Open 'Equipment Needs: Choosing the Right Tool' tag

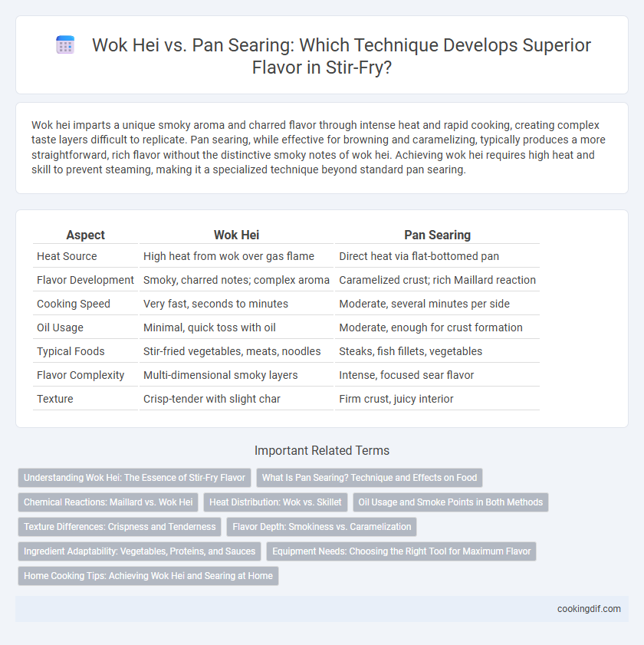pyautogui.click(x=402, y=551)
